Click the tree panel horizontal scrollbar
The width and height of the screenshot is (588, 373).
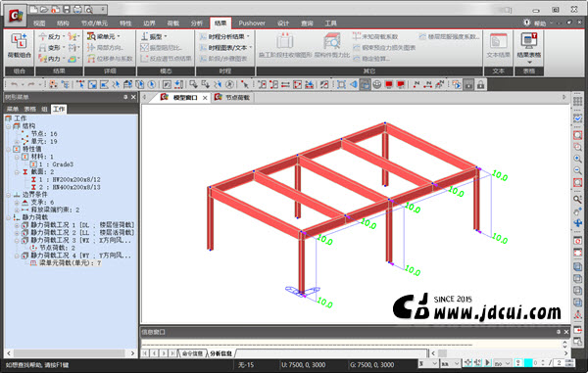[x=71, y=352]
